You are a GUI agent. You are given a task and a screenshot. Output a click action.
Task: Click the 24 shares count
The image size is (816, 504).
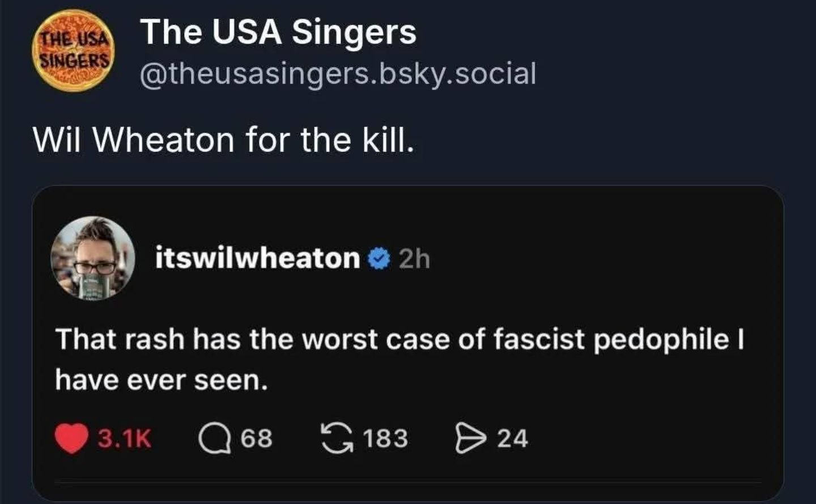[x=512, y=439]
